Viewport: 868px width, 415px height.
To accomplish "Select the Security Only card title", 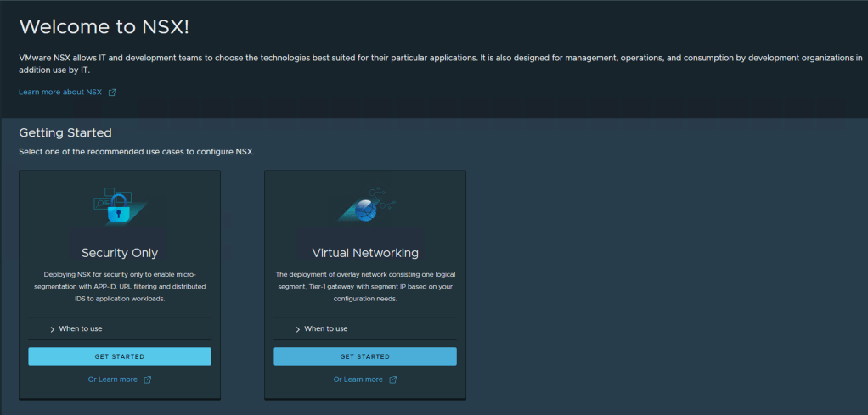I will coord(120,253).
